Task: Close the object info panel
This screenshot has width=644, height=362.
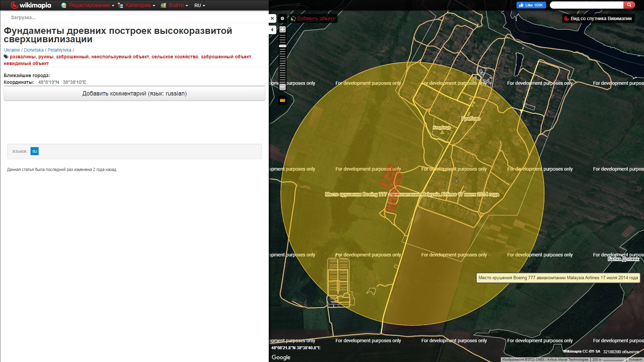Action: [272, 18]
